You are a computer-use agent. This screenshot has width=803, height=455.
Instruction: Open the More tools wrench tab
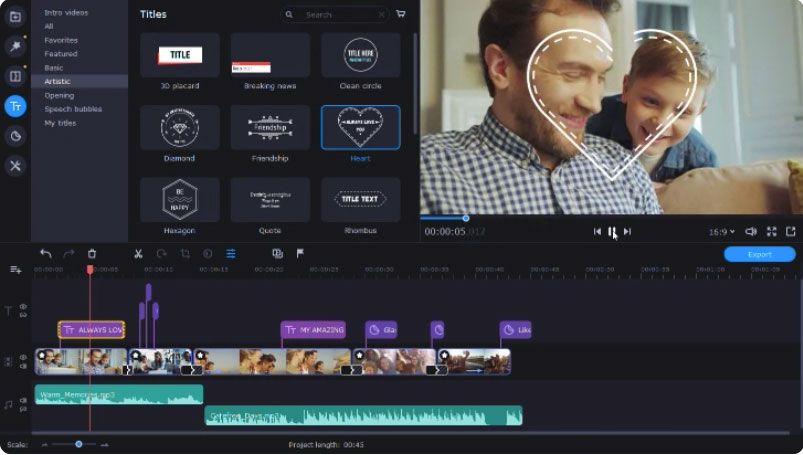[x=15, y=166]
